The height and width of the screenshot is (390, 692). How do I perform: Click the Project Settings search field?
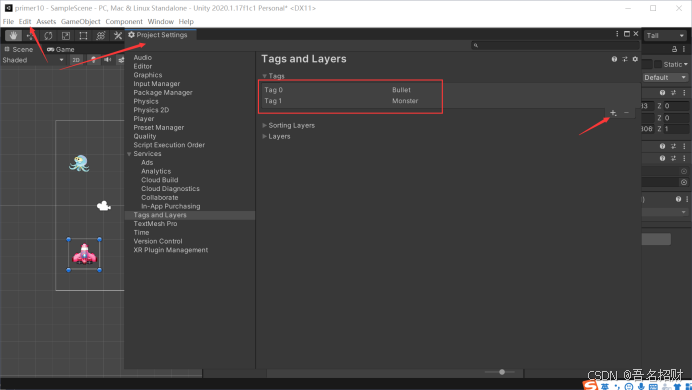click(555, 45)
